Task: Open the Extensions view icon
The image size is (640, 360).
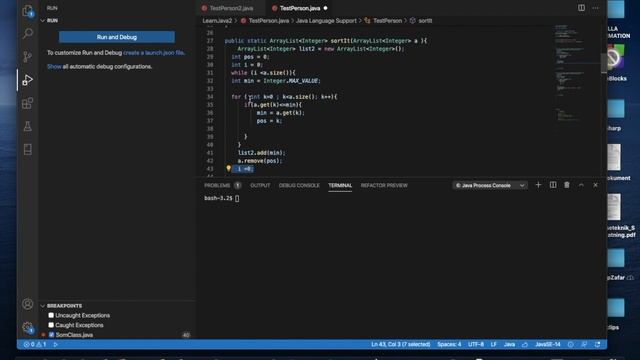Action: 27,103
